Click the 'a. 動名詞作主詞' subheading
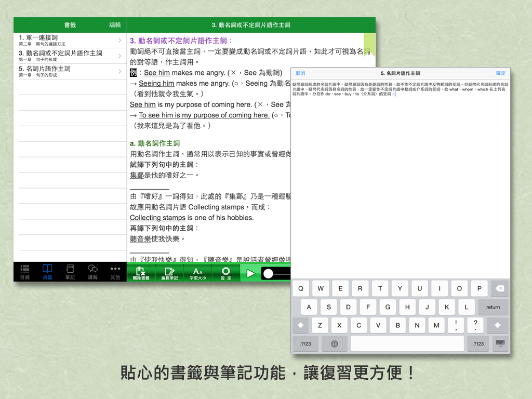 (155, 143)
